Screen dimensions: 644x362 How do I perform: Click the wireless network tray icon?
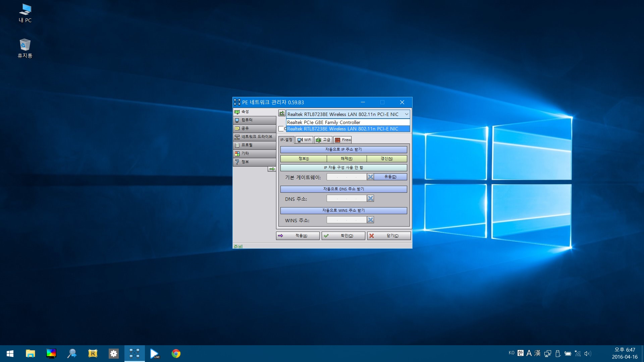578,353
